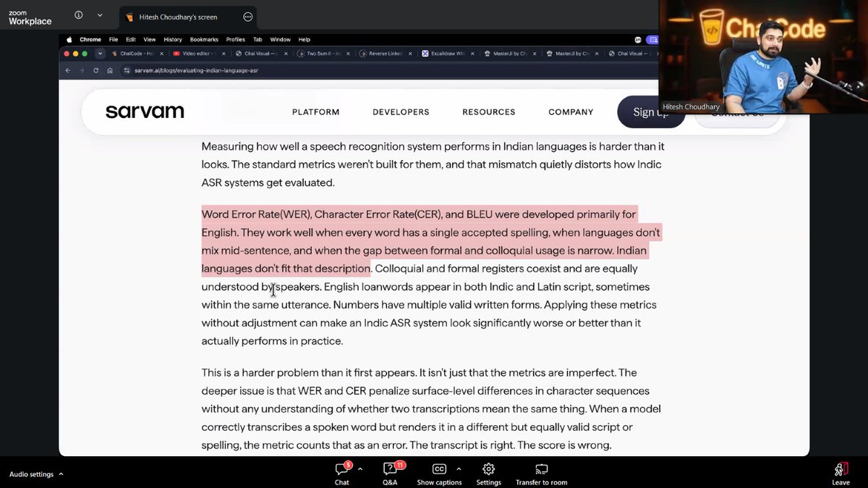The image size is (868, 488).
Task: Open the Chrome menu
Action: (x=90, y=40)
